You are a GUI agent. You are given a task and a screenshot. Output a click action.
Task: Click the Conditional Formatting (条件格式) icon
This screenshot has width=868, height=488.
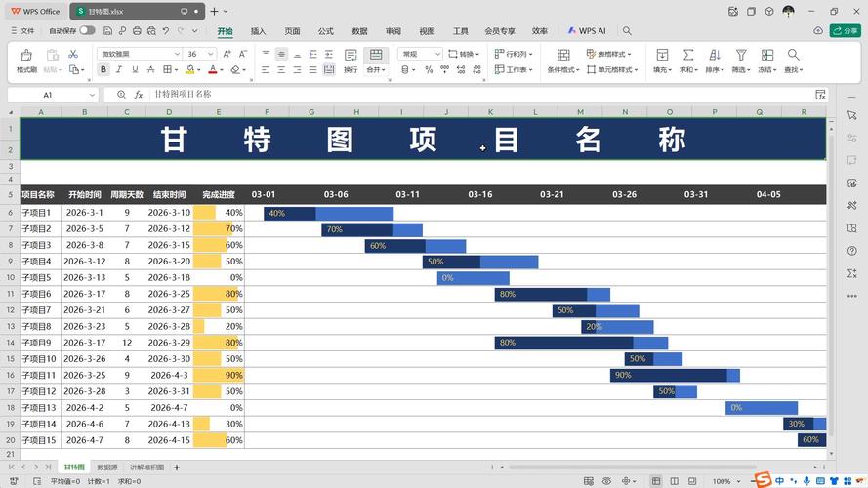pos(563,55)
